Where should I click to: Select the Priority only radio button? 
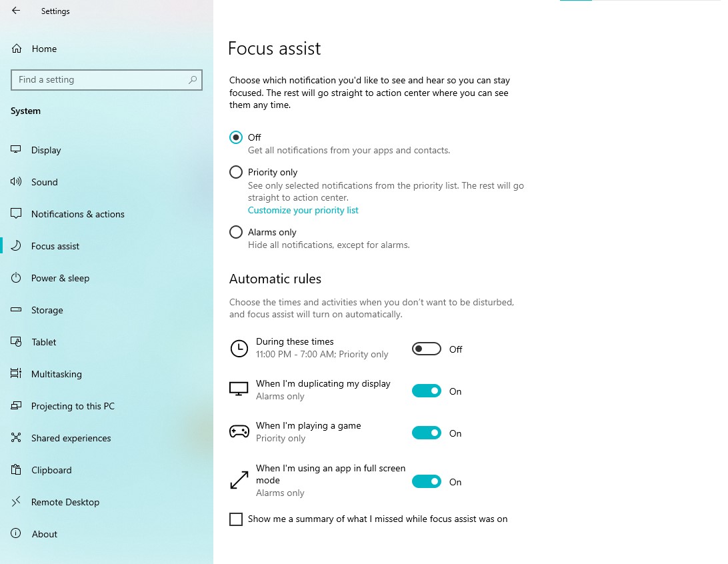pos(236,172)
